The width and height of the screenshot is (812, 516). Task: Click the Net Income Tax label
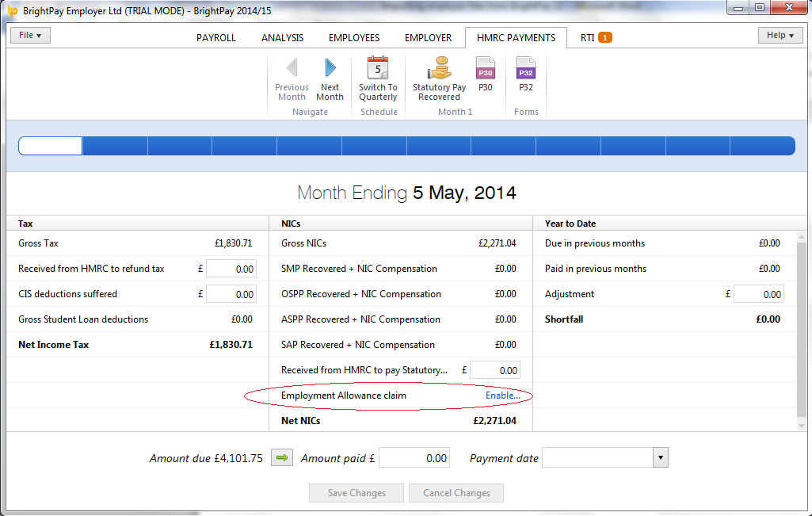[x=53, y=345]
